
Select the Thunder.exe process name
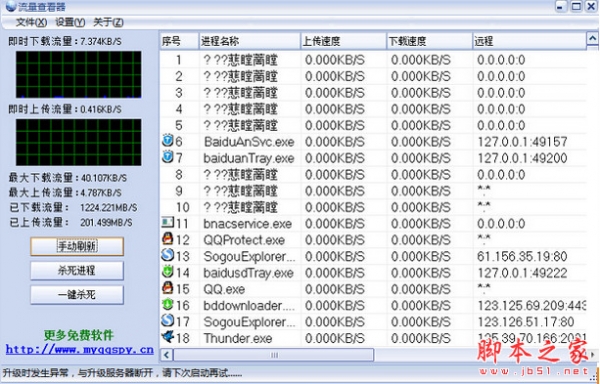(238, 338)
